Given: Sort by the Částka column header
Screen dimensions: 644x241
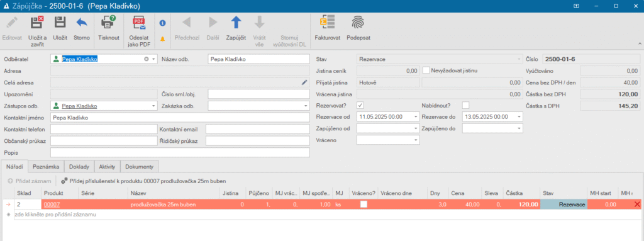Looking at the screenshot, I should [522, 193].
